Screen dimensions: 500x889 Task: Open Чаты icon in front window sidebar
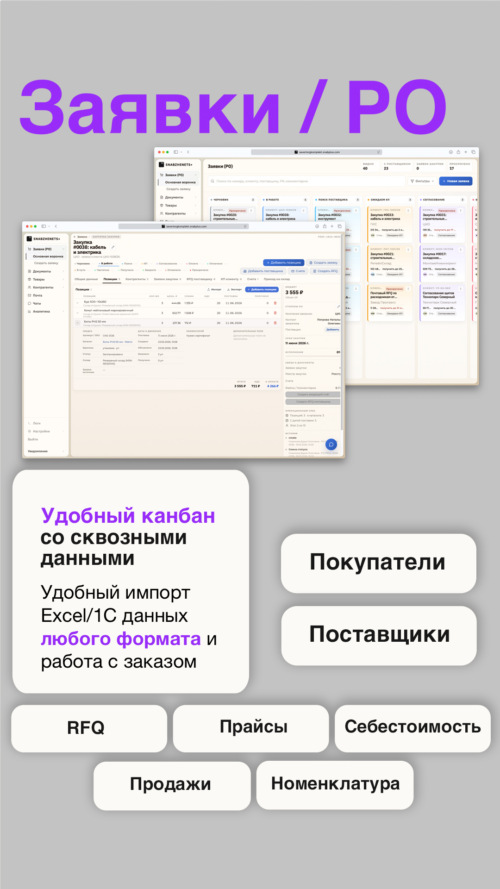[29, 303]
